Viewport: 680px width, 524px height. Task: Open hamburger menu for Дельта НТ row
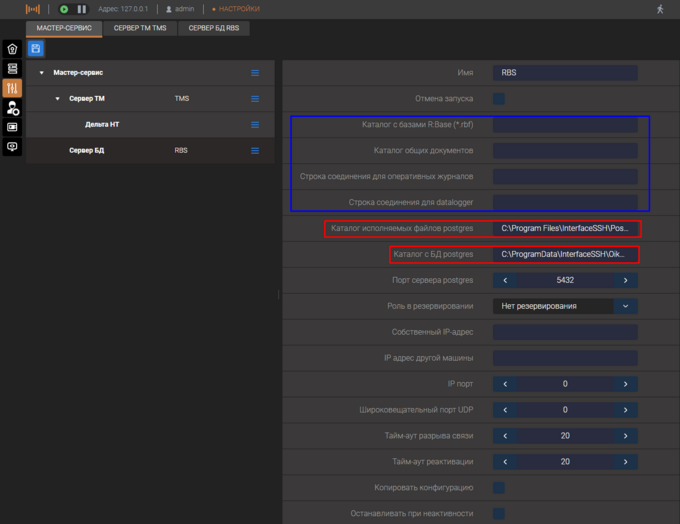(255, 125)
